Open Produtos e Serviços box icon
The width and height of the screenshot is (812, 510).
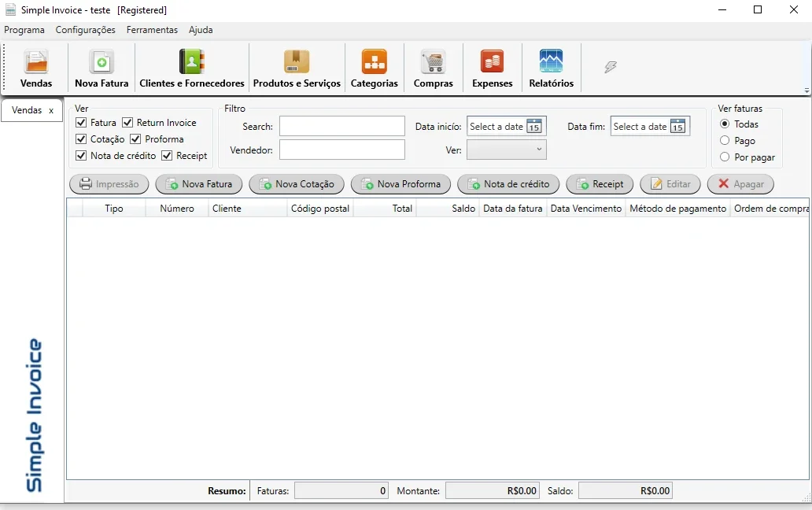[x=297, y=61]
